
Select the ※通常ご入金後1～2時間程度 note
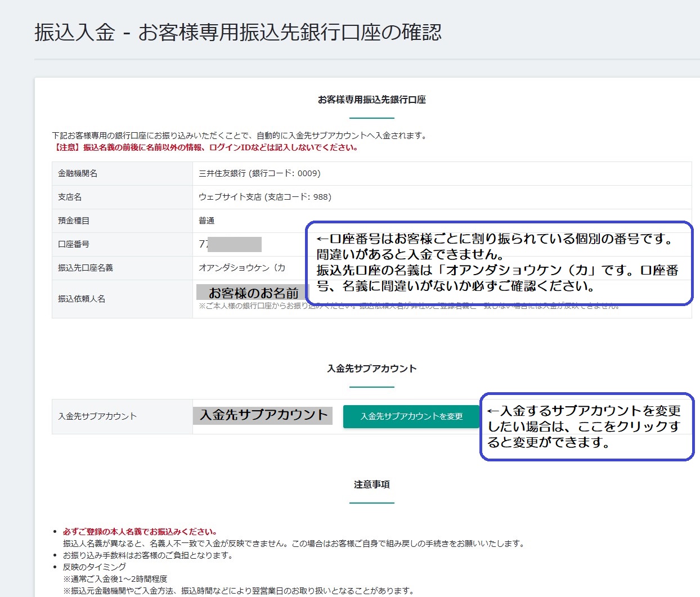click(115, 579)
